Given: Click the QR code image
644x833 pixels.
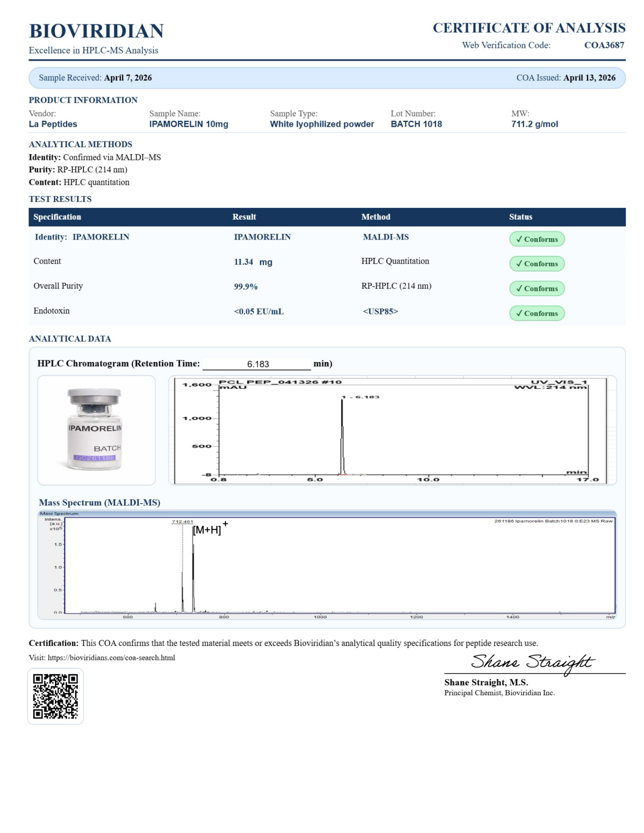Looking at the screenshot, I should [x=55, y=696].
